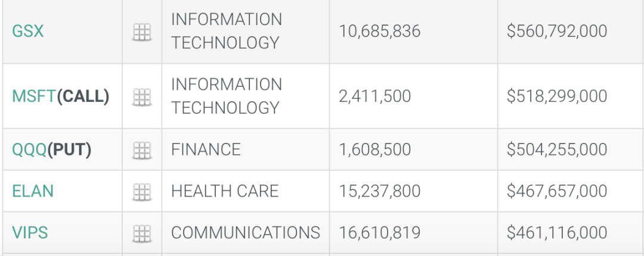Open the GSX ticker link
Screen dimensions: 644x256
[28, 31]
